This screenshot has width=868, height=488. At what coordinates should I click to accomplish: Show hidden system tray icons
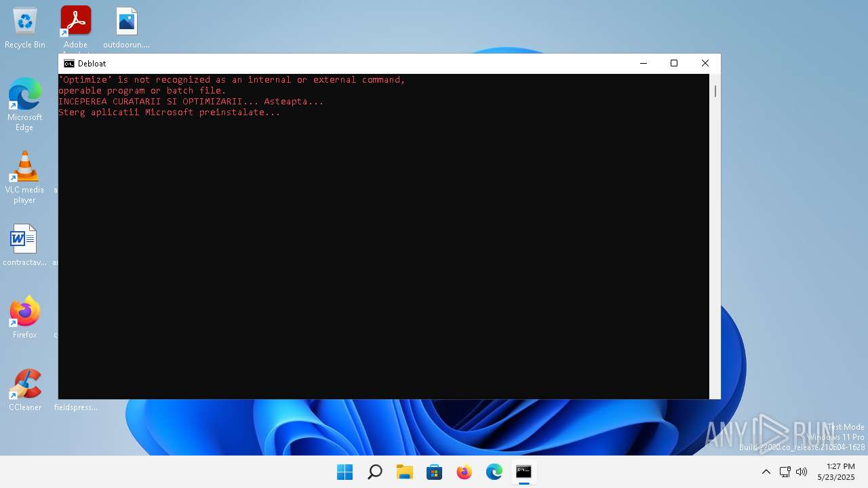pyautogui.click(x=766, y=472)
